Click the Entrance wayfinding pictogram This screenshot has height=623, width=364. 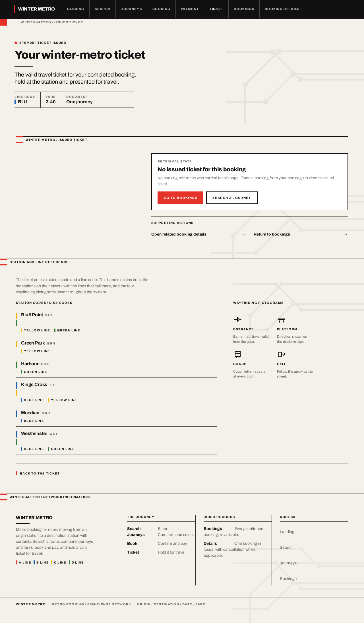pyautogui.click(x=238, y=319)
